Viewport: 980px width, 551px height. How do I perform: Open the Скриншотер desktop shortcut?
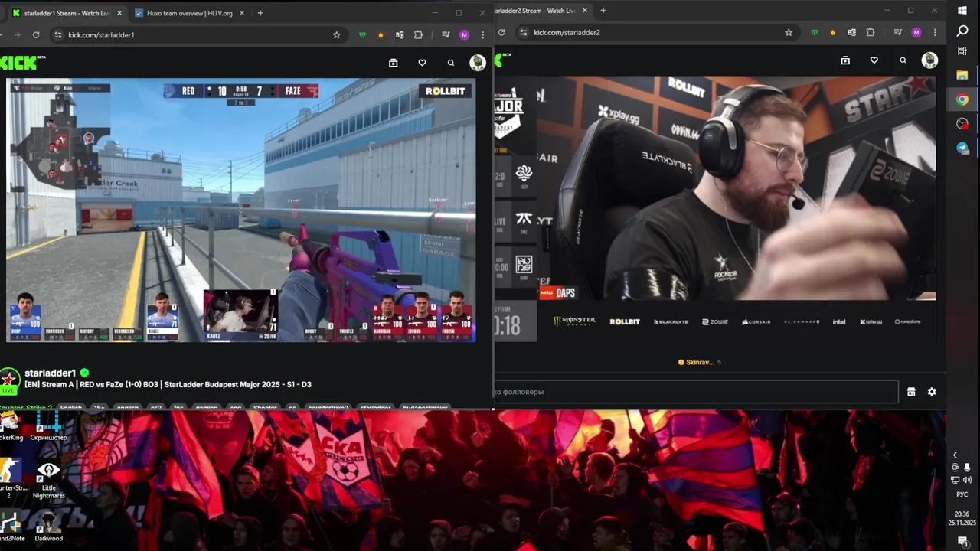(x=48, y=425)
